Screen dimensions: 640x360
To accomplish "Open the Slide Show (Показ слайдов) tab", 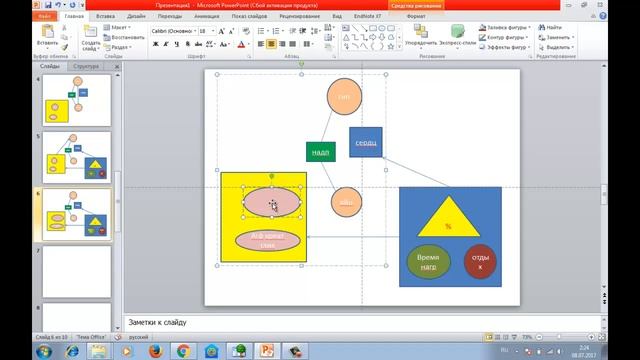I will click(249, 16).
